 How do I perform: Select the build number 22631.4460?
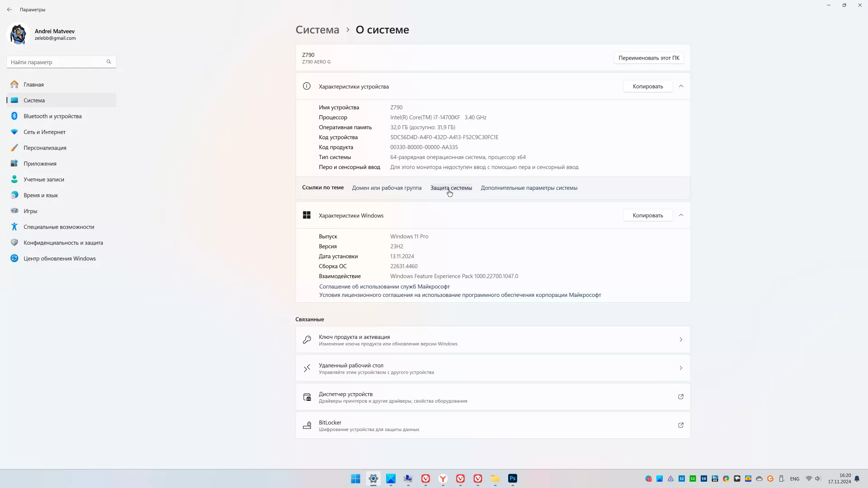404,267
